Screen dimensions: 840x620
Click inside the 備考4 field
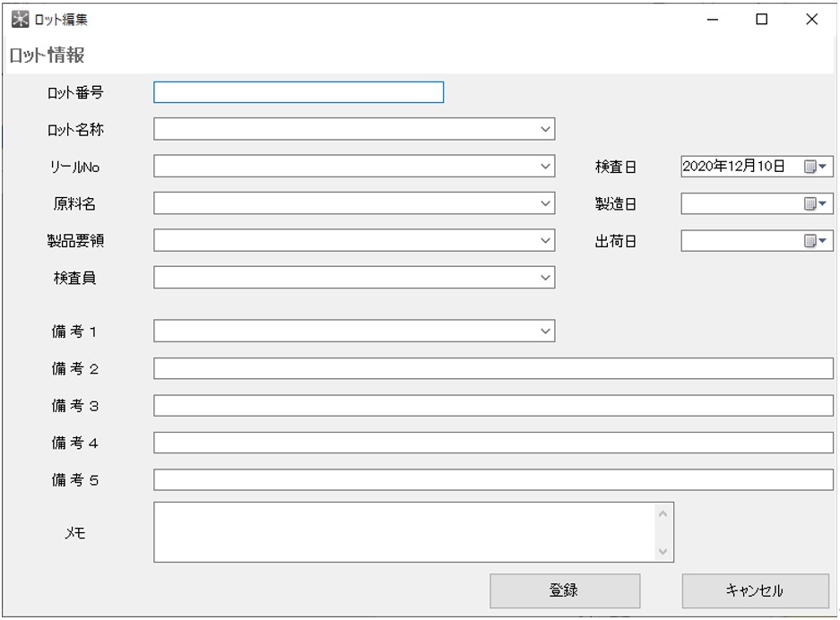(x=493, y=443)
